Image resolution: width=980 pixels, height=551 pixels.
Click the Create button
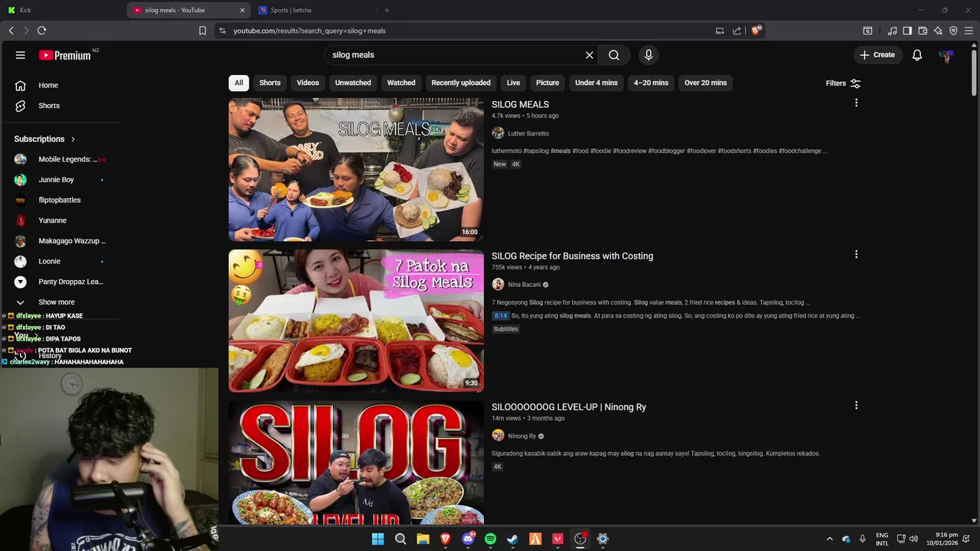pyautogui.click(x=877, y=55)
